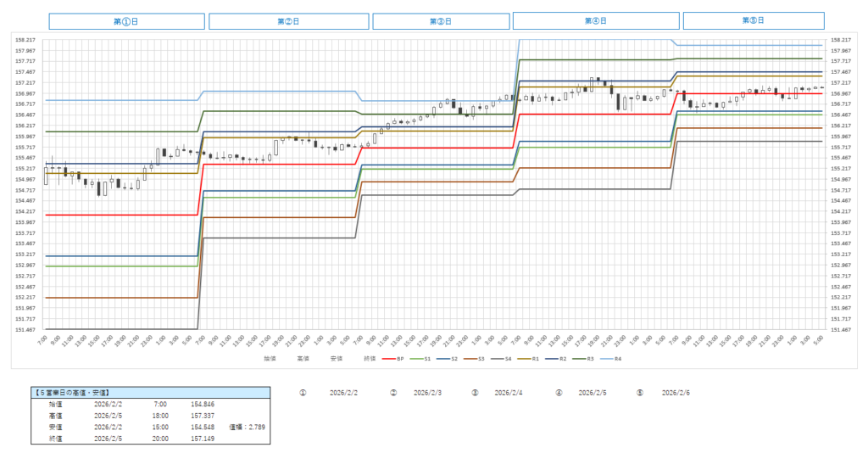This screenshot has height=453, width=868.
Task: Select the 157.337 high value cell
Action: 203,416
